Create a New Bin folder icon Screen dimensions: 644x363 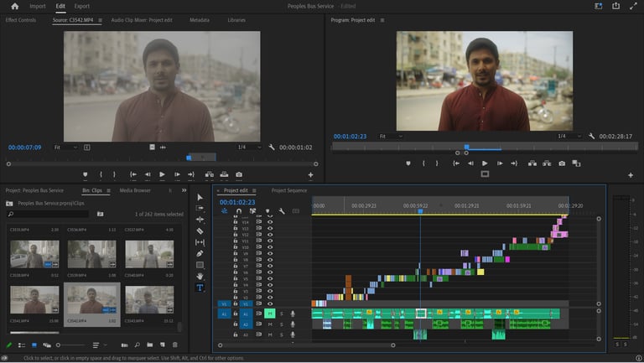click(150, 345)
